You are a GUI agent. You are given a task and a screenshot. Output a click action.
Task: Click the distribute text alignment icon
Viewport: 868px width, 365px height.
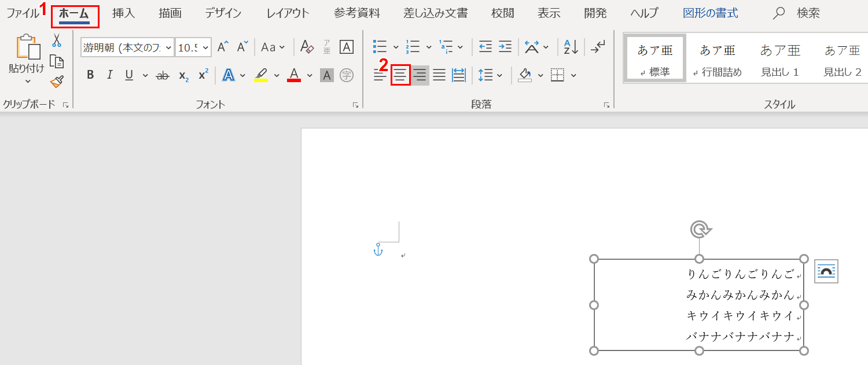[459, 75]
